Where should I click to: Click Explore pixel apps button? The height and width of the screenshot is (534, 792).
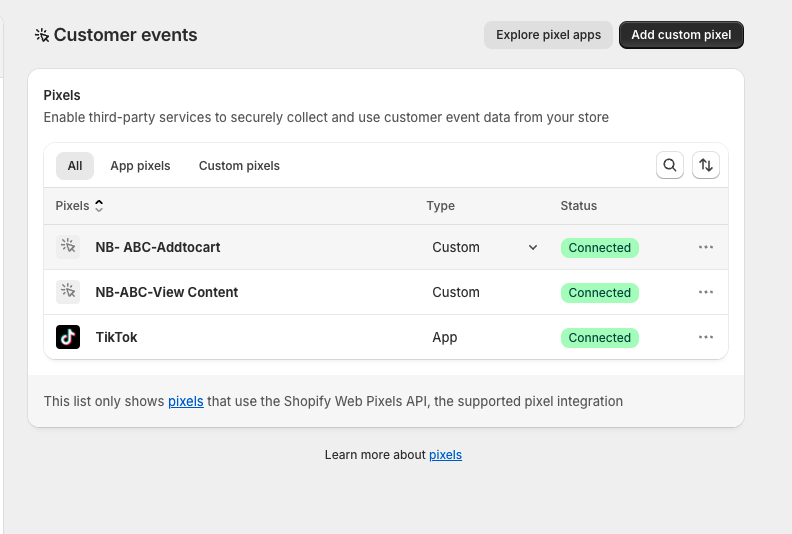548,35
